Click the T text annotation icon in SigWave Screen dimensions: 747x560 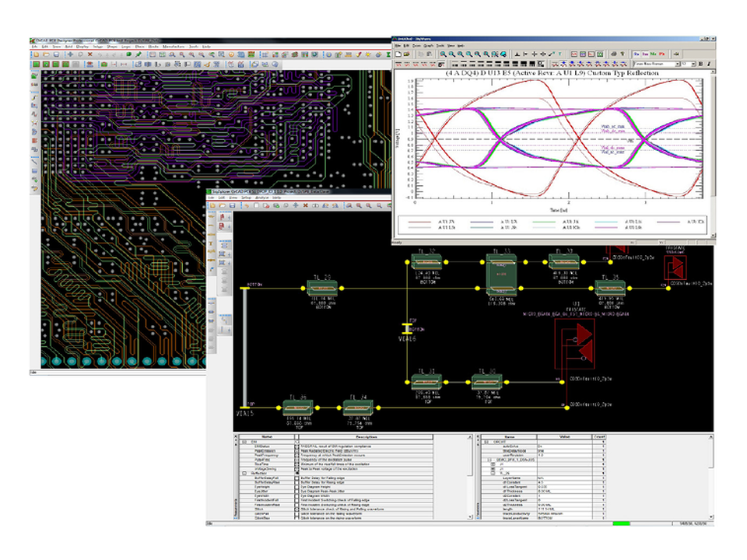click(x=560, y=54)
